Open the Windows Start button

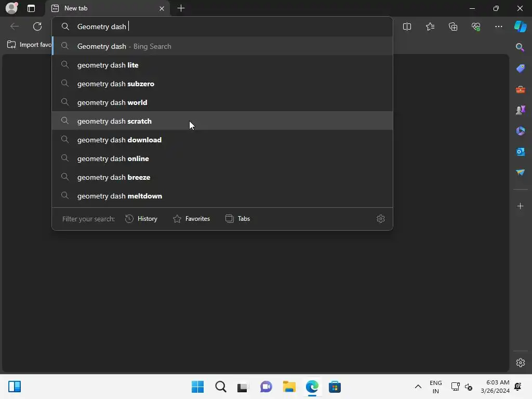tap(198, 387)
